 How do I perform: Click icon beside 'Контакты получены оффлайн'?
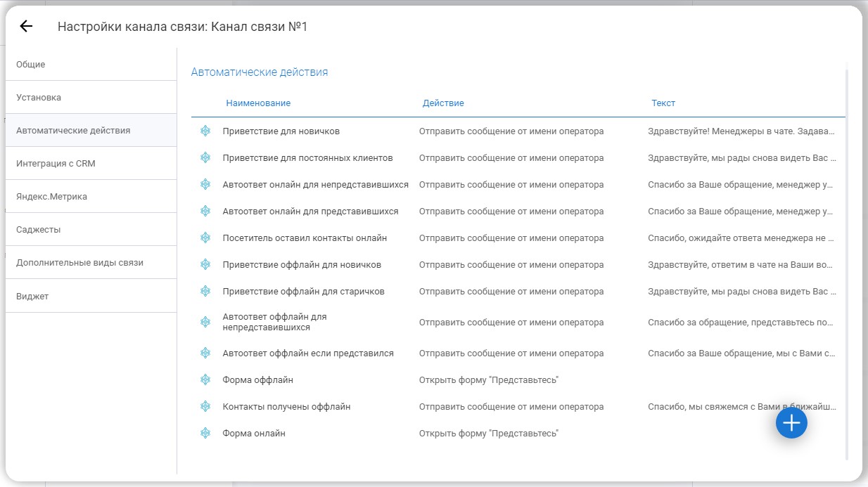pyautogui.click(x=205, y=406)
